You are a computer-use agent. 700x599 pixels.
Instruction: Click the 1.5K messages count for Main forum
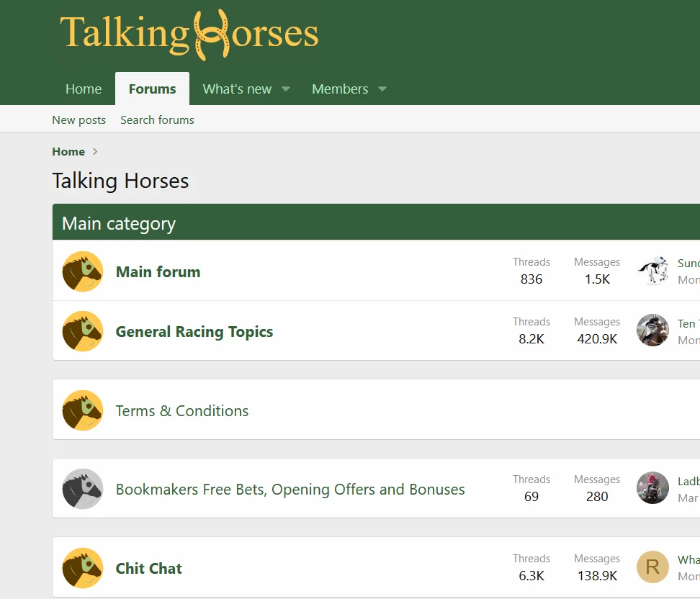pos(597,279)
